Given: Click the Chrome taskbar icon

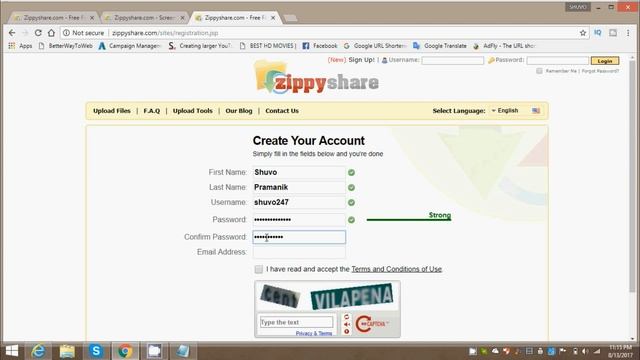Looking at the screenshot, I should (x=125, y=351).
